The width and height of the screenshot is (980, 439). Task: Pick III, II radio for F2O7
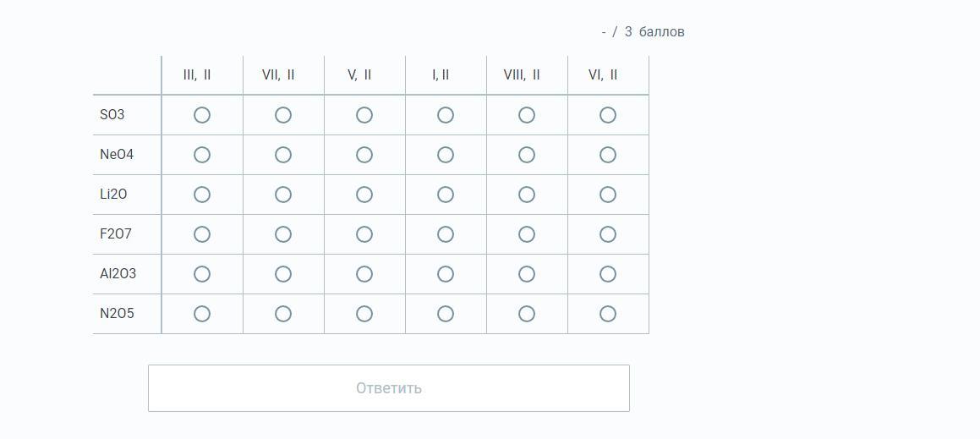202,234
